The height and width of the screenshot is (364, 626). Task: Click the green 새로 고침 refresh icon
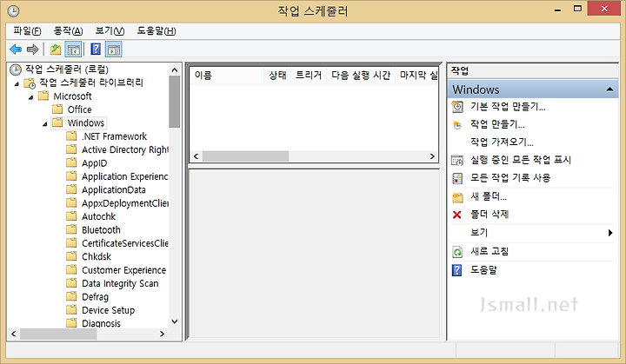coord(457,252)
